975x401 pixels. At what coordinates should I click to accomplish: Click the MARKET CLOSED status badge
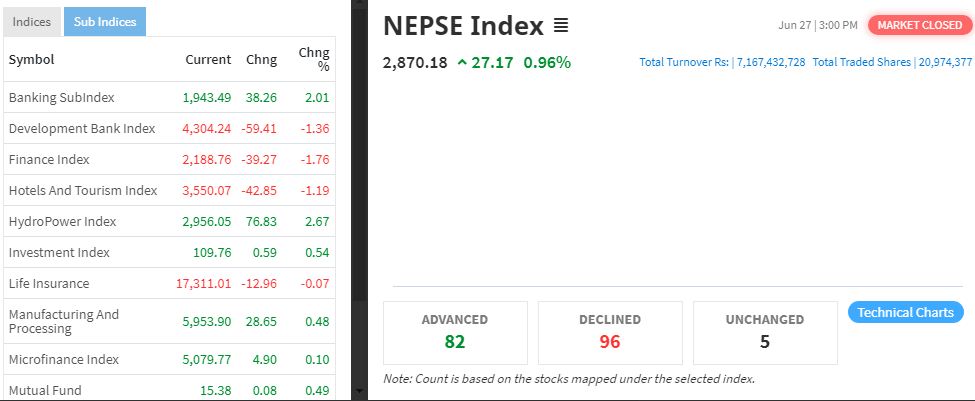pos(920,25)
